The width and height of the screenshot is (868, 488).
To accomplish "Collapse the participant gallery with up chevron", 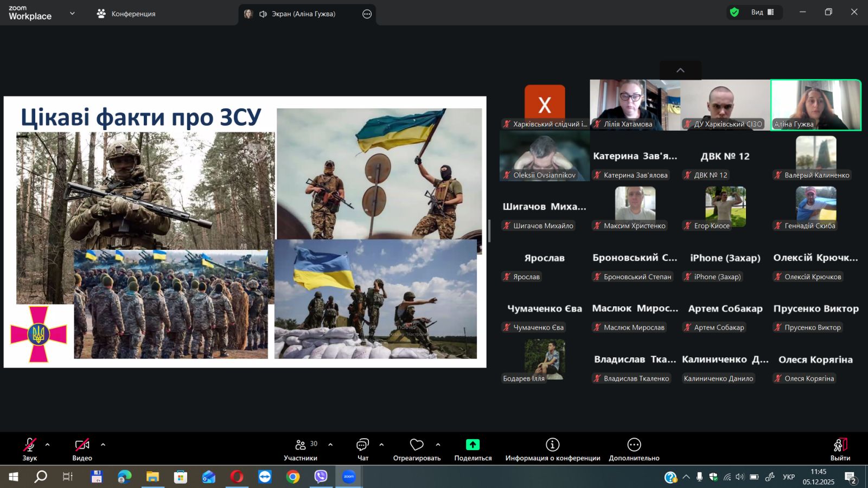I will pos(680,70).
